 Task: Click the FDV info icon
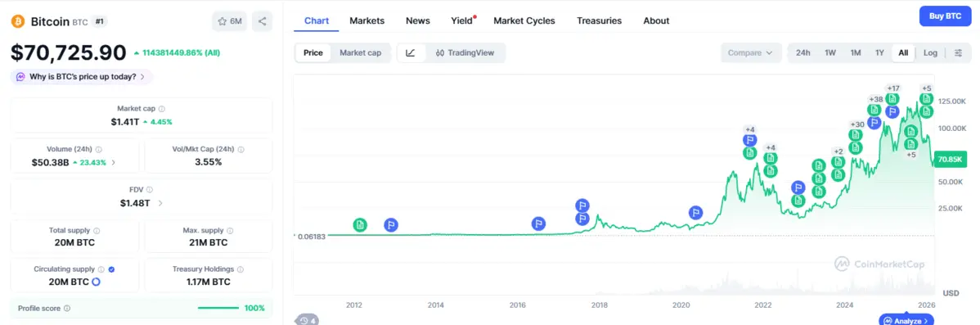click(150, 189)
